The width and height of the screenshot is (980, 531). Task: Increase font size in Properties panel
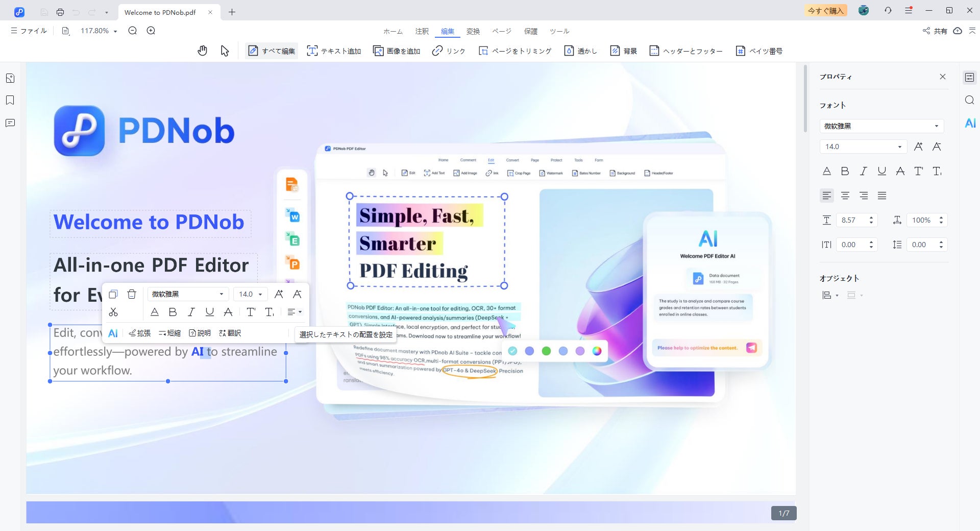click(x=918, y=147)
